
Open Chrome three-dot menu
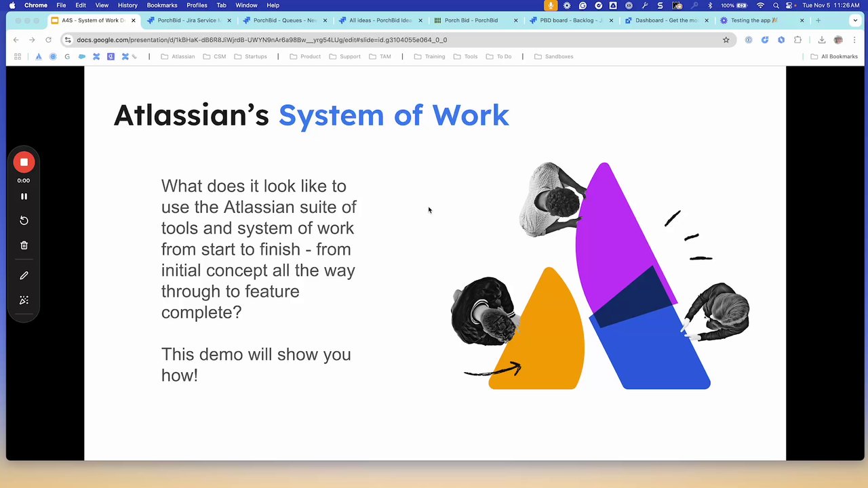(854, 40)
